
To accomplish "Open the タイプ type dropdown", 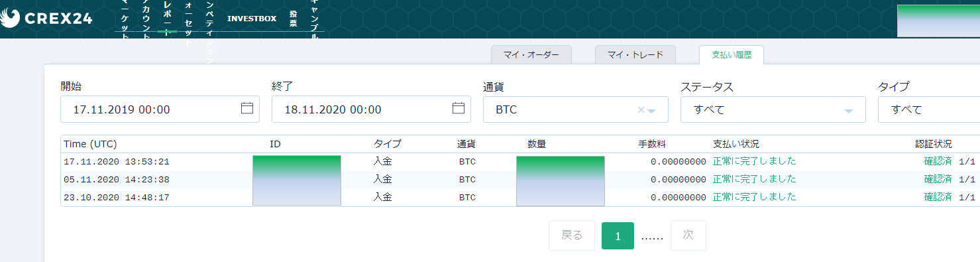I will 929,109.
